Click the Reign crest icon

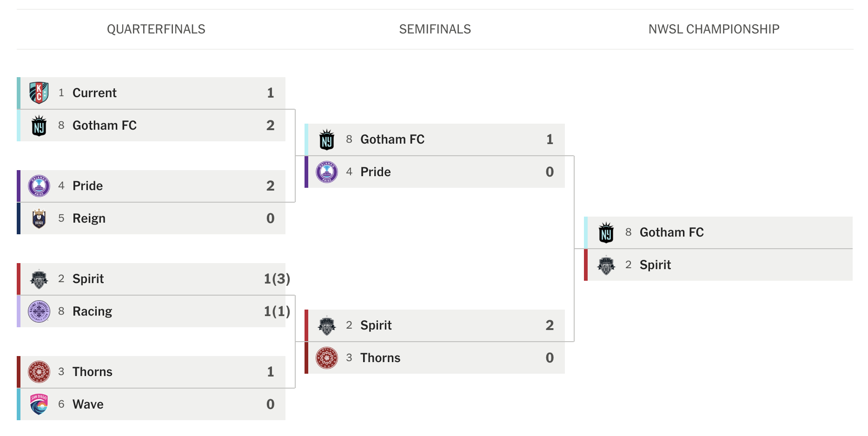point(39,218)
